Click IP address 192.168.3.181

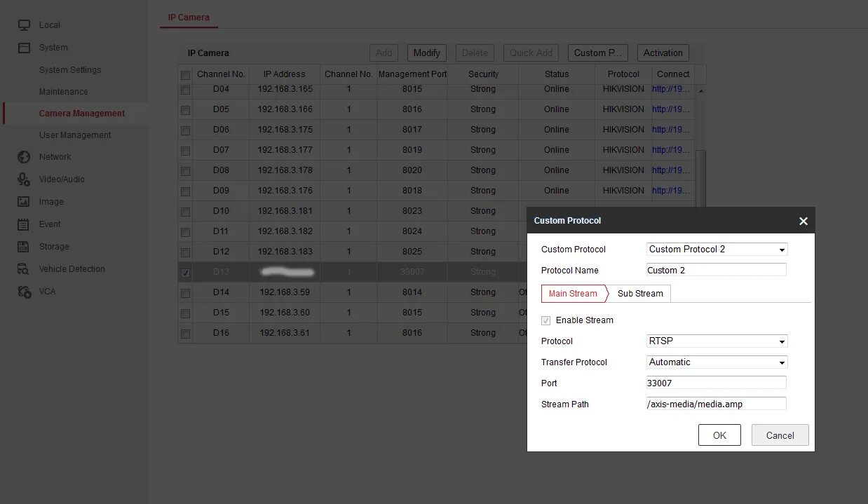285,211
